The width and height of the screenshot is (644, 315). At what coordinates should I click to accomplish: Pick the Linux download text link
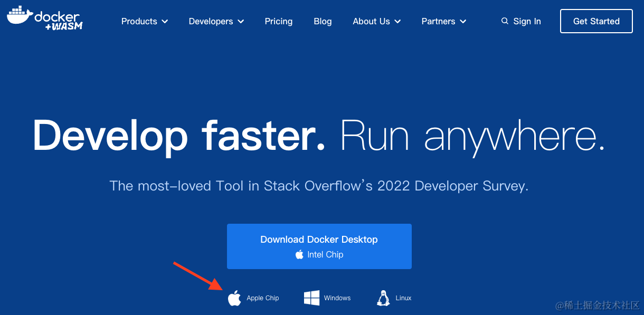(x=403, y=298)
